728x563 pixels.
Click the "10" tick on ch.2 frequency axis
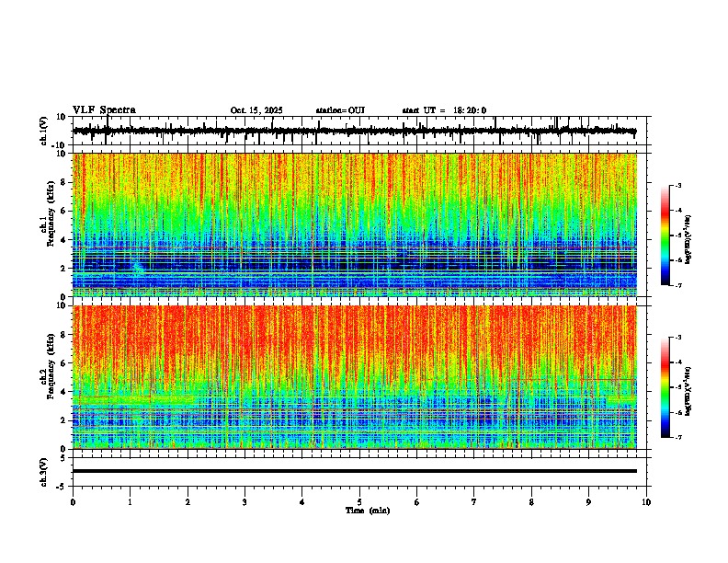pos(62,305)
